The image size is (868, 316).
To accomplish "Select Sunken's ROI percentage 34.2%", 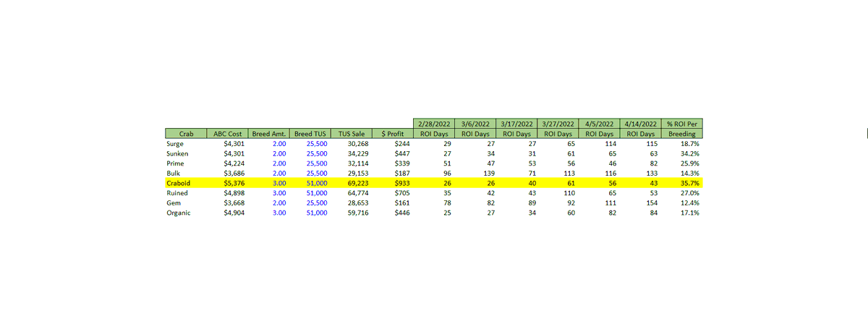I will 689,154.
